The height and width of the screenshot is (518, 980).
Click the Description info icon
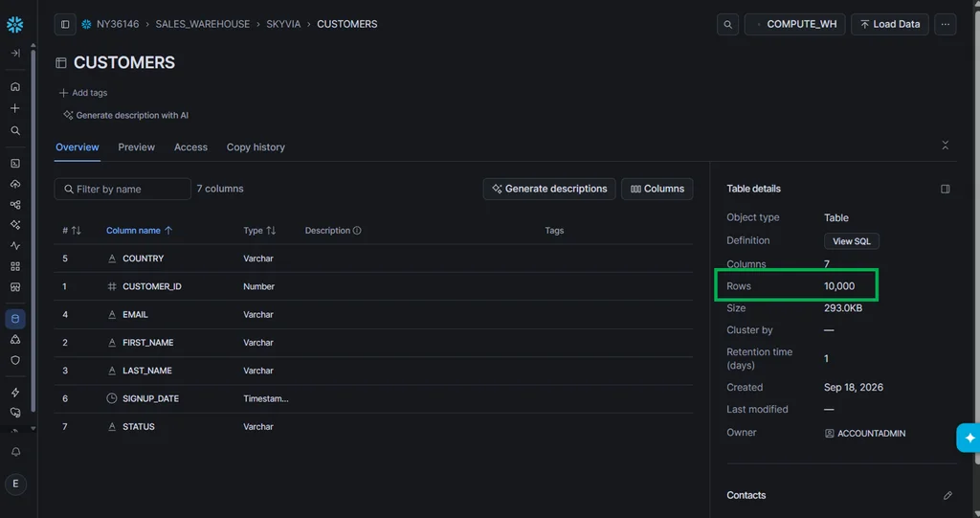coord(357,230)
